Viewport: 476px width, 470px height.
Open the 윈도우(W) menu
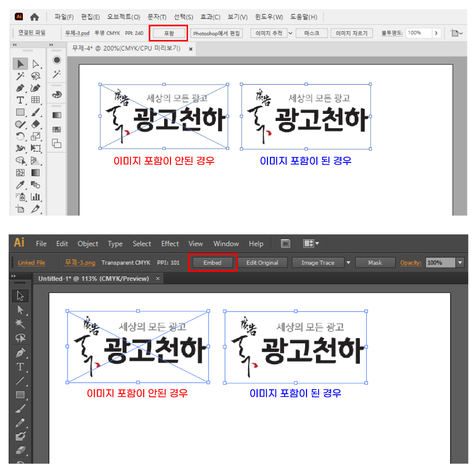coord(269,17)
